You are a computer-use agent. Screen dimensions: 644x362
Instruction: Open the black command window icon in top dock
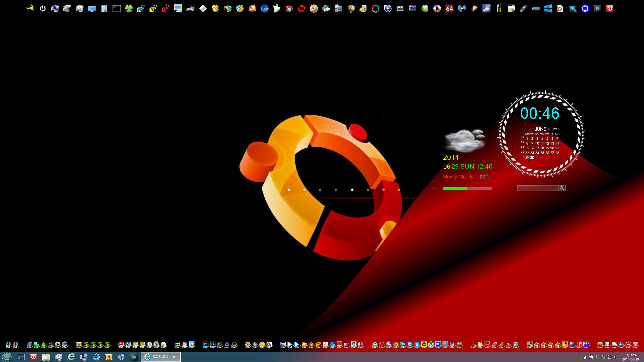point(116,9)
